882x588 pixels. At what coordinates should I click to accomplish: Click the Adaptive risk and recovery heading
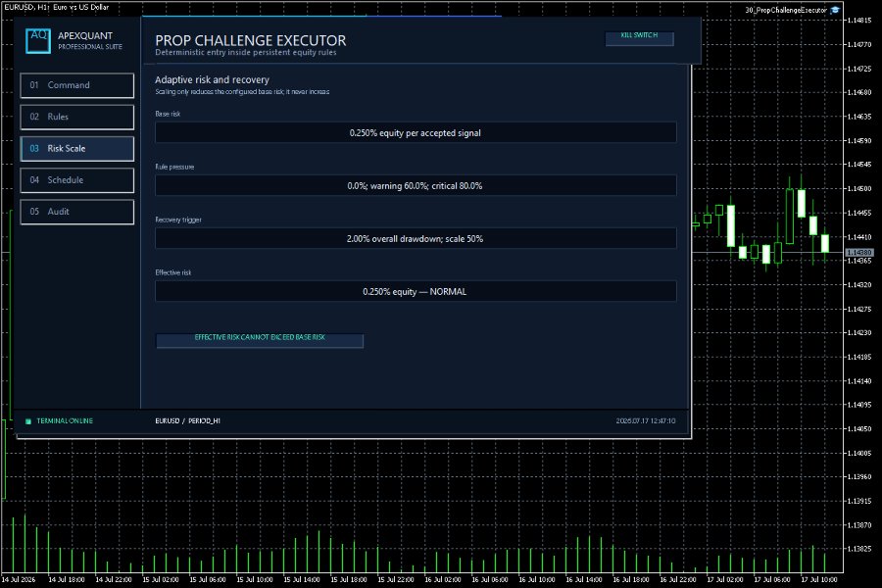point(212,80)
